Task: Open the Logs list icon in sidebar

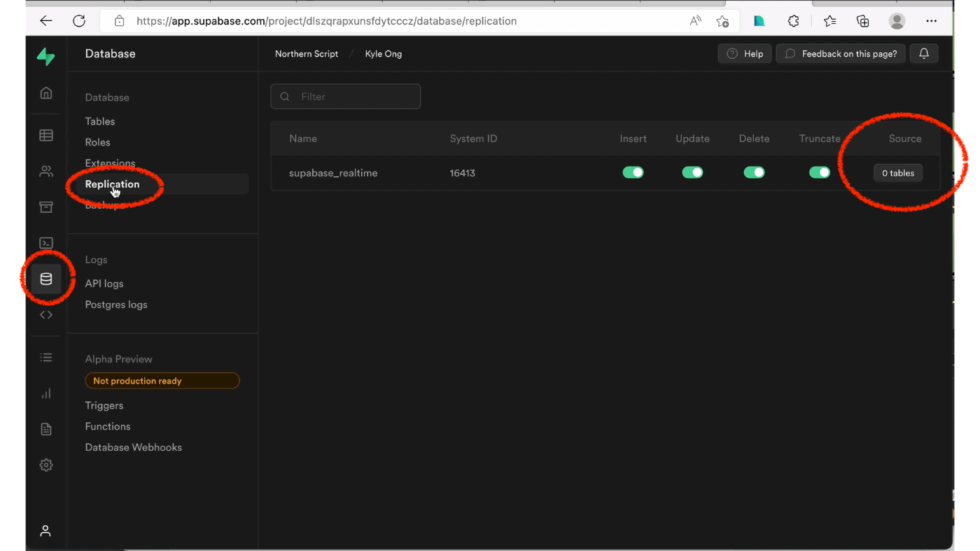Action: coord(46,358)
